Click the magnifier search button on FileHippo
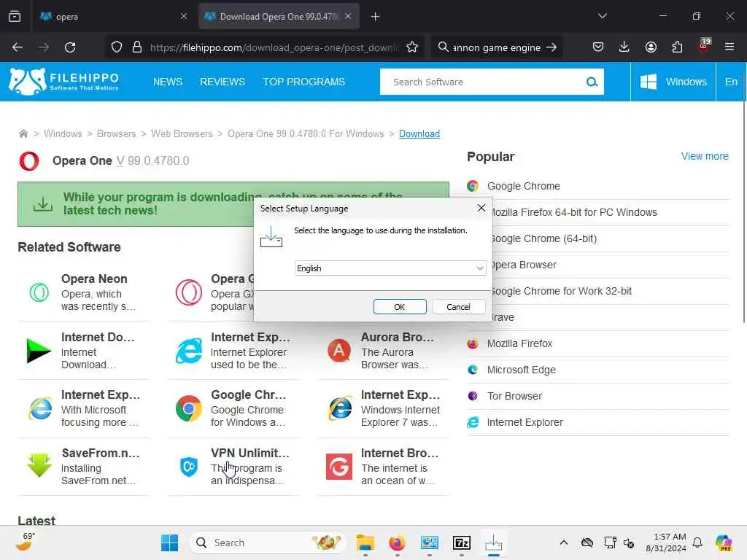 pyautogui.click(x=592, y=82)
